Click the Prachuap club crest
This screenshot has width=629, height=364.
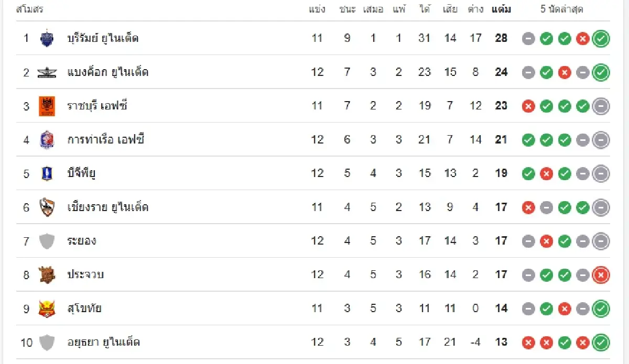pyautogui.click(x=47, y=274)
